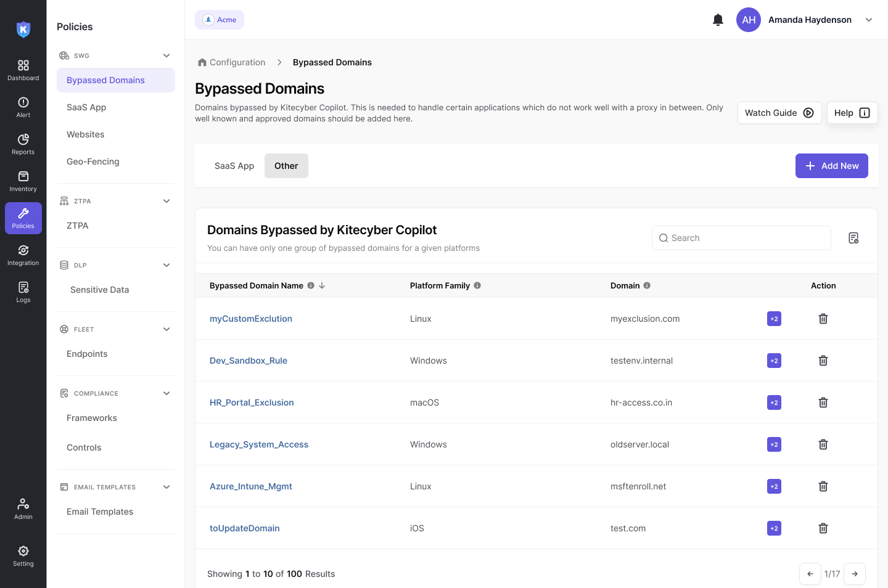Viewport: 888px width, 588px height.
Task: Select the Other tab
Action: click(286, 166)
